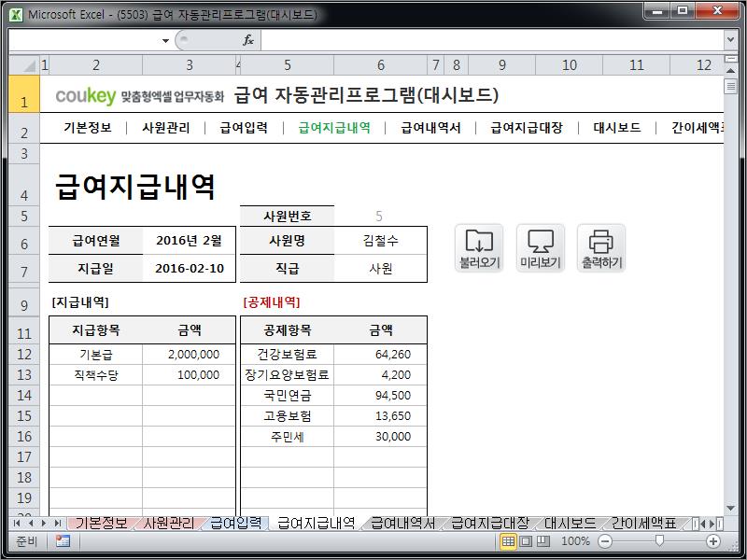747x560 pixels.
Task: Open 사원관리 navigation link
Action: (166, 128)
